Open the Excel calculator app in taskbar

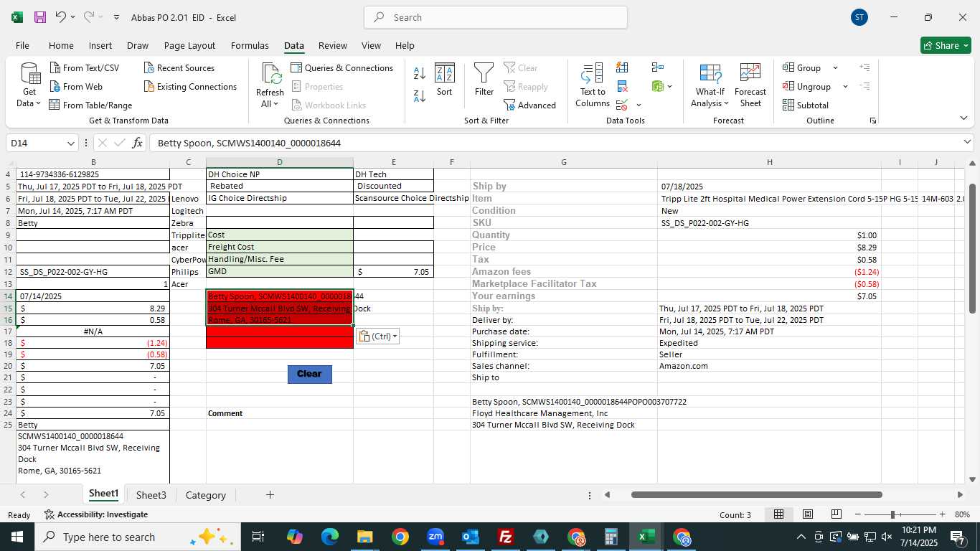[611, 537]
